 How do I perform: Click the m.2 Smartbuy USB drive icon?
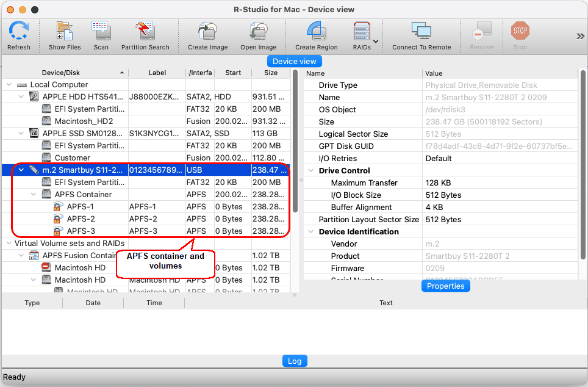34,170
